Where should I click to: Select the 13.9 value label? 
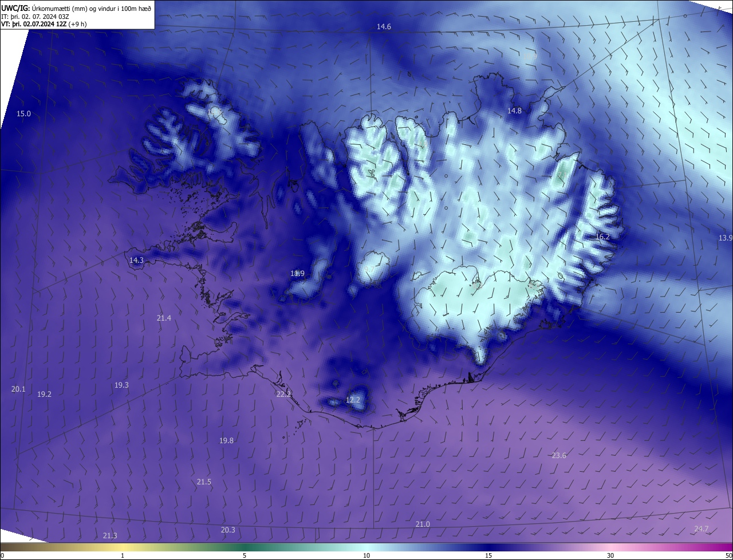click(x=726, y=238)
